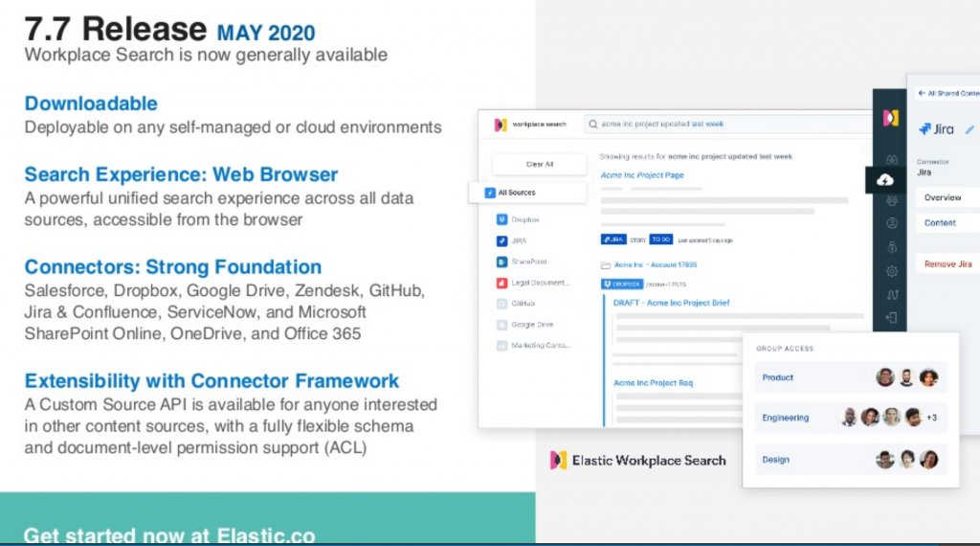Click the Clear All button

tap(540, 165)
